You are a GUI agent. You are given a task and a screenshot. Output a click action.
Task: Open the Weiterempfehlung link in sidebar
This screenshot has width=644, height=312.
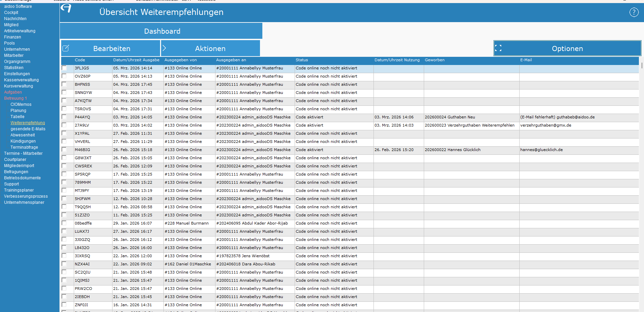(28, 123)
